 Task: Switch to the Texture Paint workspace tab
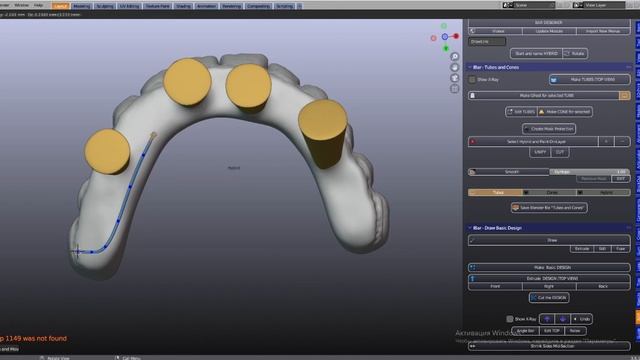click(157, 6)
